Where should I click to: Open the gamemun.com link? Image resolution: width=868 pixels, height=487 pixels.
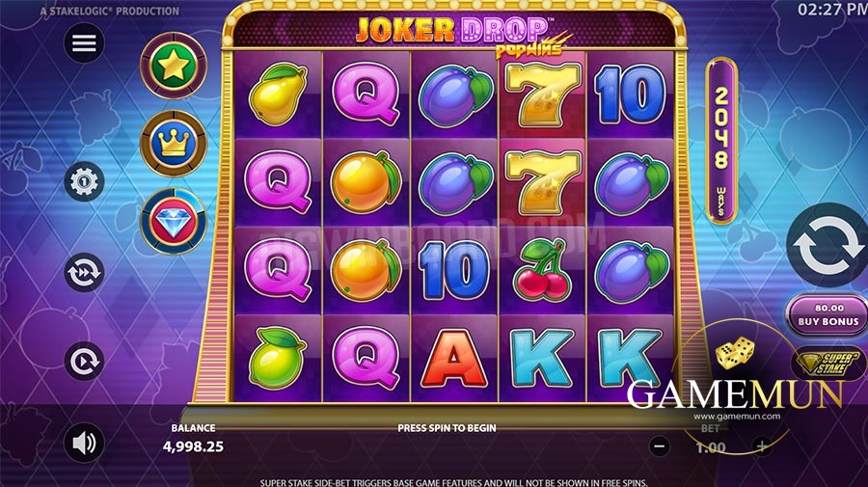(x=736, y=417)
